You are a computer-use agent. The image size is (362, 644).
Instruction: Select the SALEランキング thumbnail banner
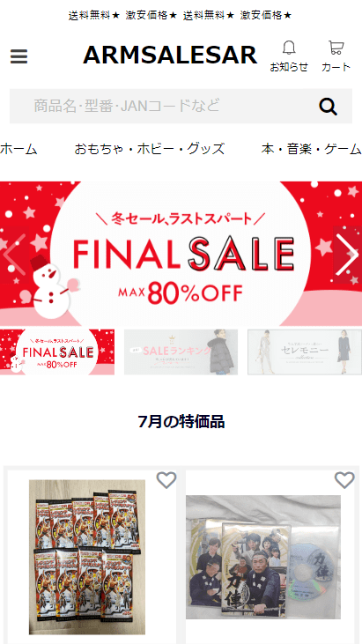[181, 352]
